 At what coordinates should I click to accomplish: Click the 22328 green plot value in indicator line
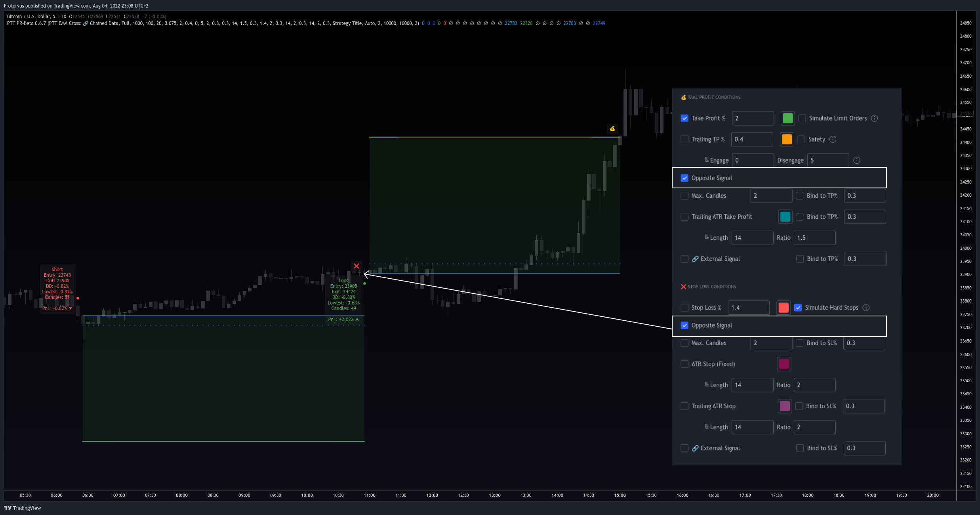click(x=526, y=23)
